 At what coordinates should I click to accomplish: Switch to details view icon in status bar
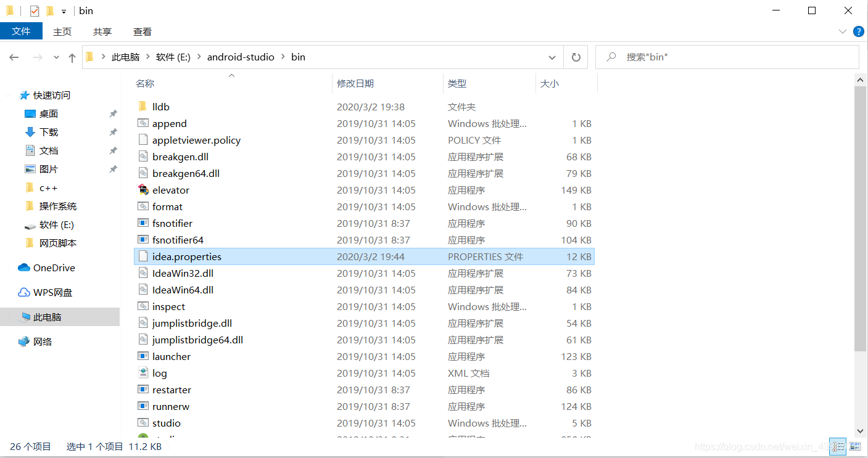[x=837, y=446]
